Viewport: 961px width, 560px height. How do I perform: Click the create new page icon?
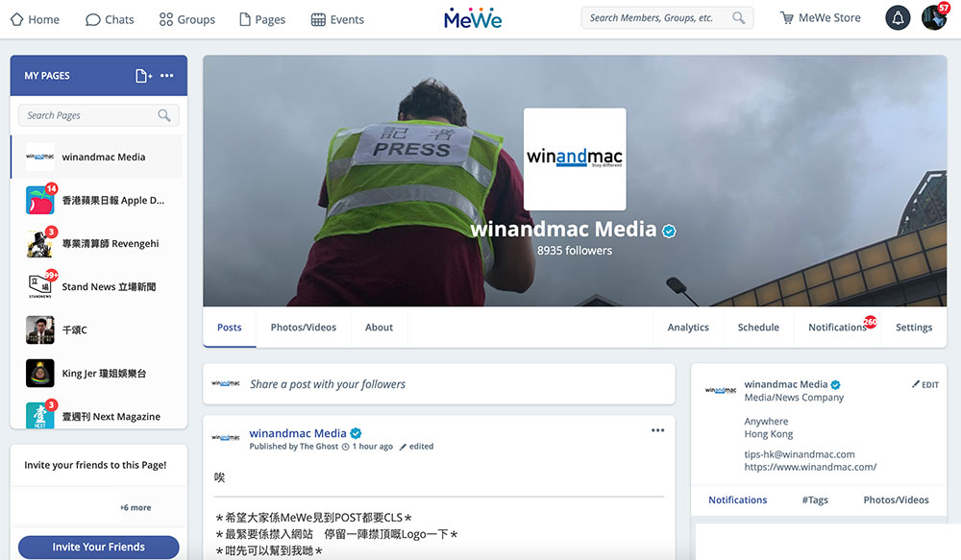point(143,76)
